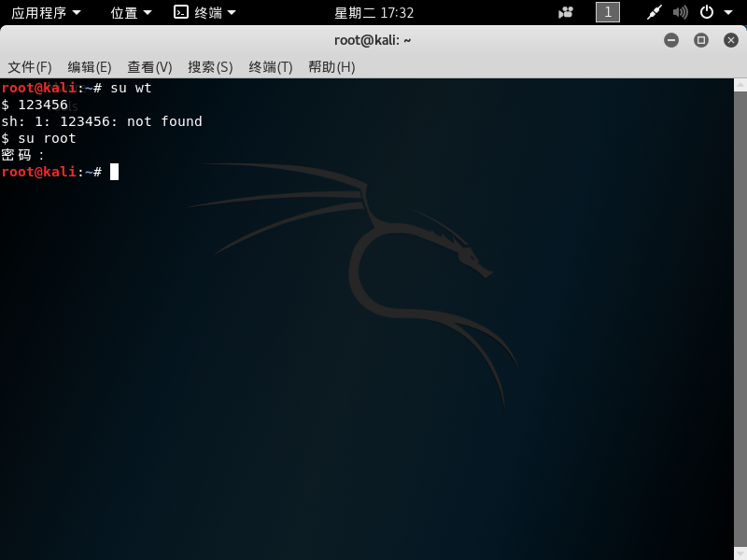
Task: Click the 'su wt' command text
Action: [x=131, y=88]
